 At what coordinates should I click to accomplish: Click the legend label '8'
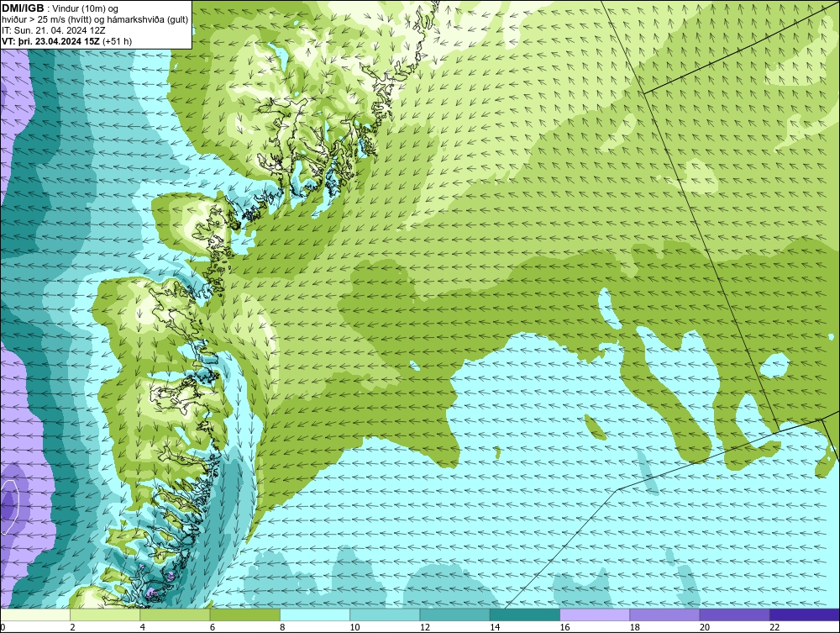click(x=282, y=628)
